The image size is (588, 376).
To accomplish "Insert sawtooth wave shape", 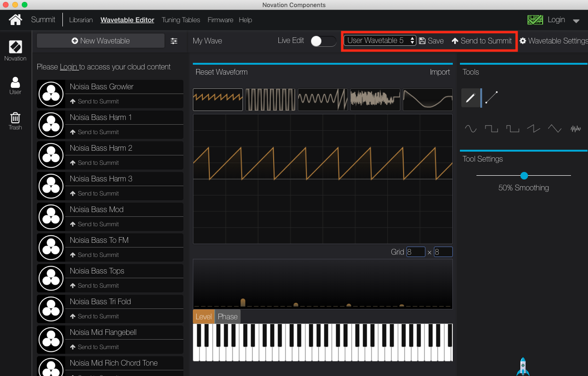I will (534, 128).
